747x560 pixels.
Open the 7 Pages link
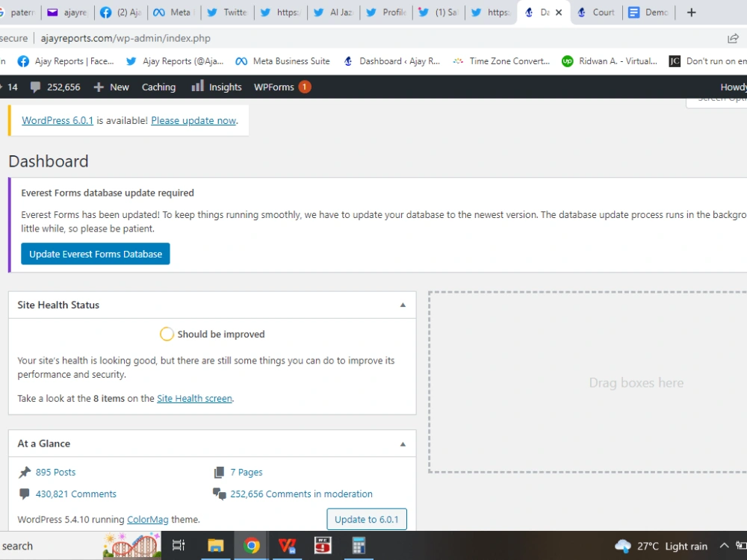247,472
